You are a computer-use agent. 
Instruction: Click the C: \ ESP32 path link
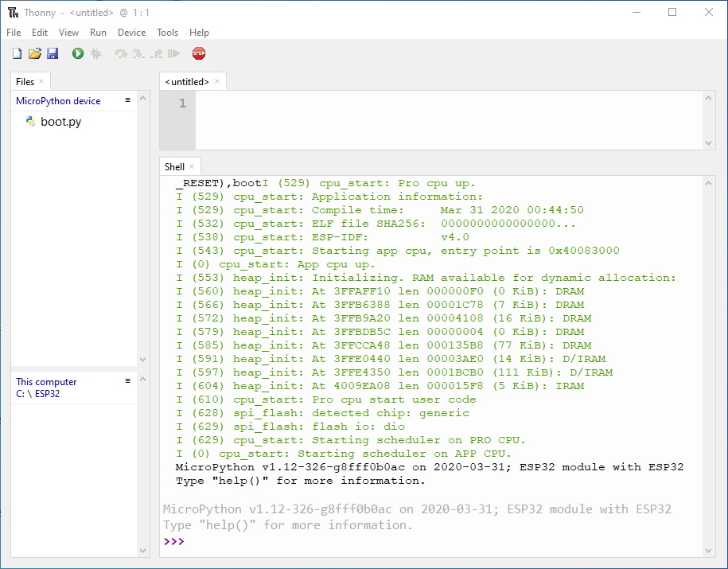click(x=37, y=394)
